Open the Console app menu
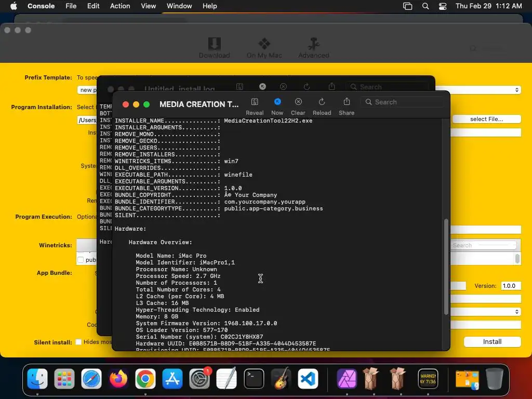 point(41,6)
